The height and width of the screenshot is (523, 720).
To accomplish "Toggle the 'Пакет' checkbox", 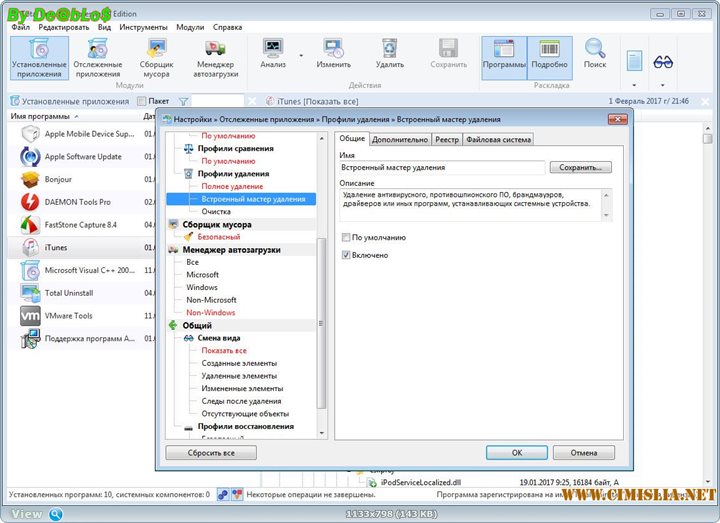I will click(x=141, y=101).
